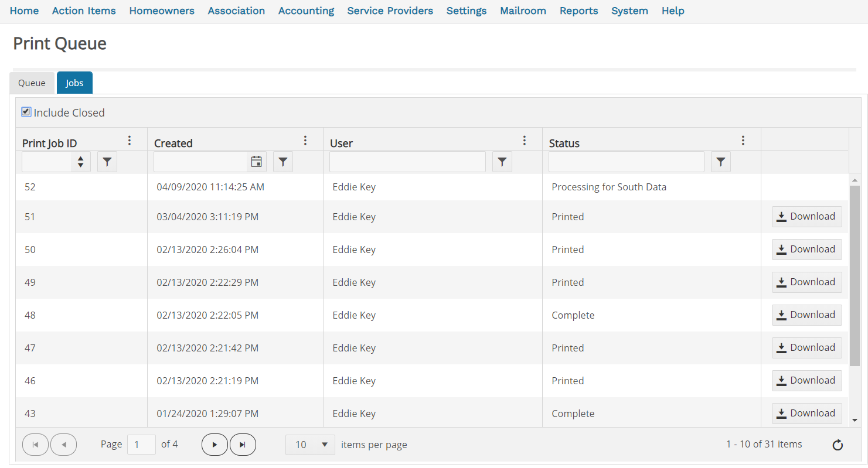Click the '1 - 10 of 31 items' label
The height and width of the screenshot is (468, 868).
[x=764, y=445]
